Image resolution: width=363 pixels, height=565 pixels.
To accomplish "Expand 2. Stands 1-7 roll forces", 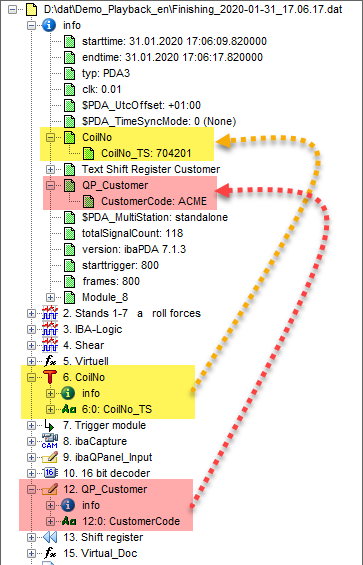I will [x=31, y=313].
